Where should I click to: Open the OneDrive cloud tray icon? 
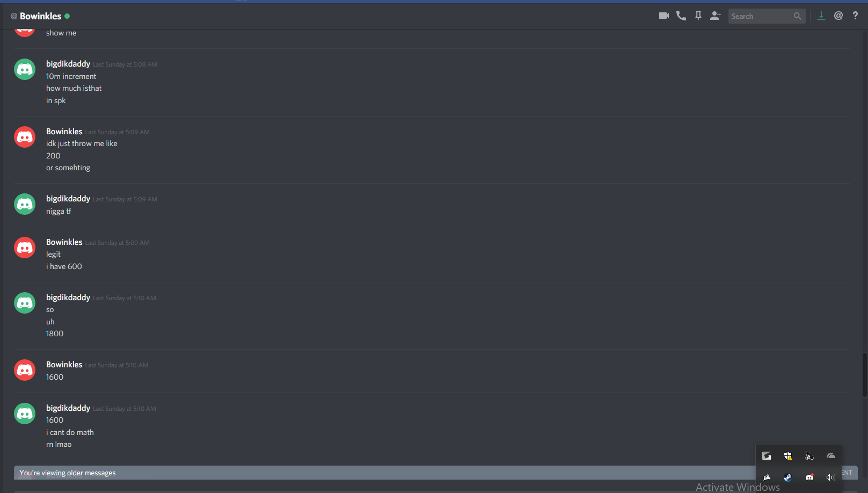[x=831, y=456]
